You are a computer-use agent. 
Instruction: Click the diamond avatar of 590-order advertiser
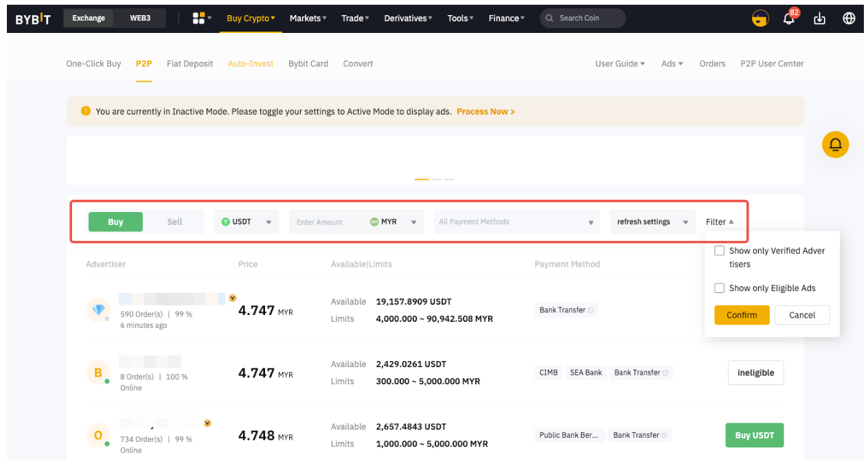(98, 310)
